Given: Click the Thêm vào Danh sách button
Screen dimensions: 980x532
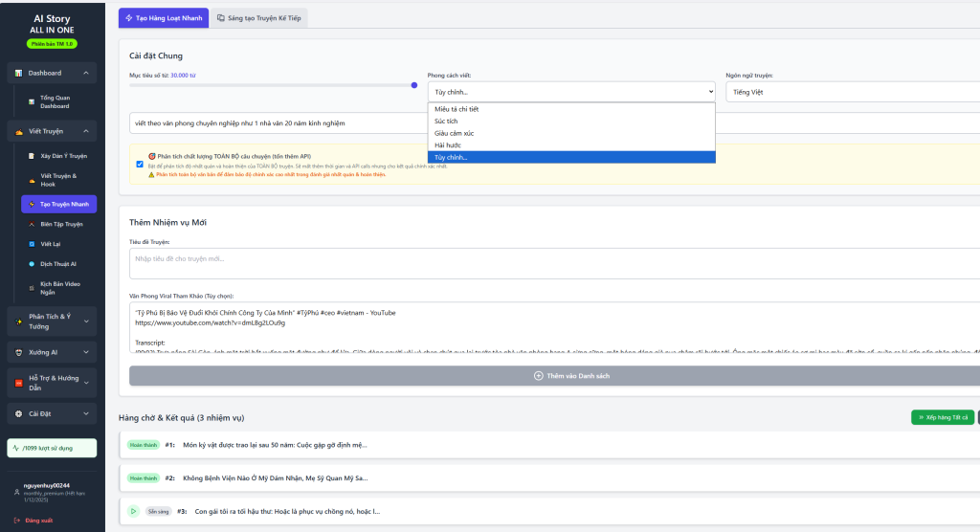Looking at the screenshot, I should 570,376.
